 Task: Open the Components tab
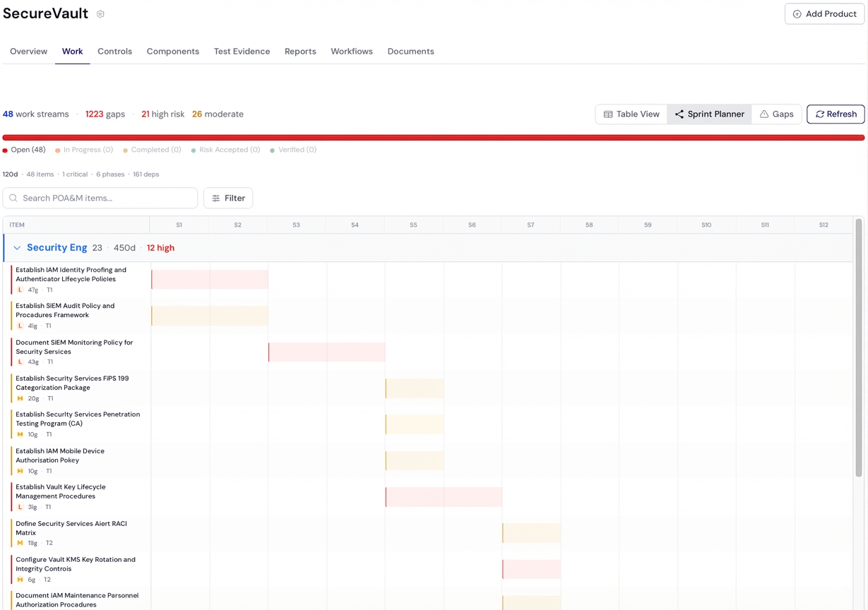(x=173, y=52)
